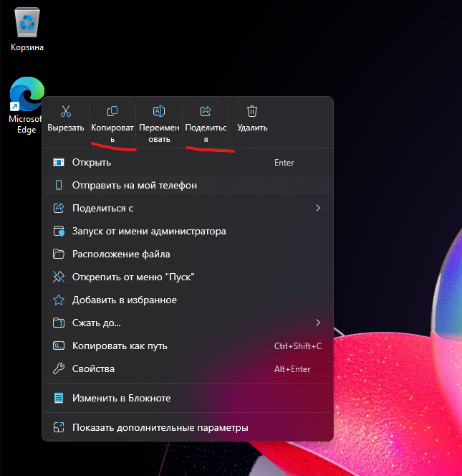This screenshot has height=476, width=462.
Task: Click the Enter shortcut text
Action: point(284,163)
